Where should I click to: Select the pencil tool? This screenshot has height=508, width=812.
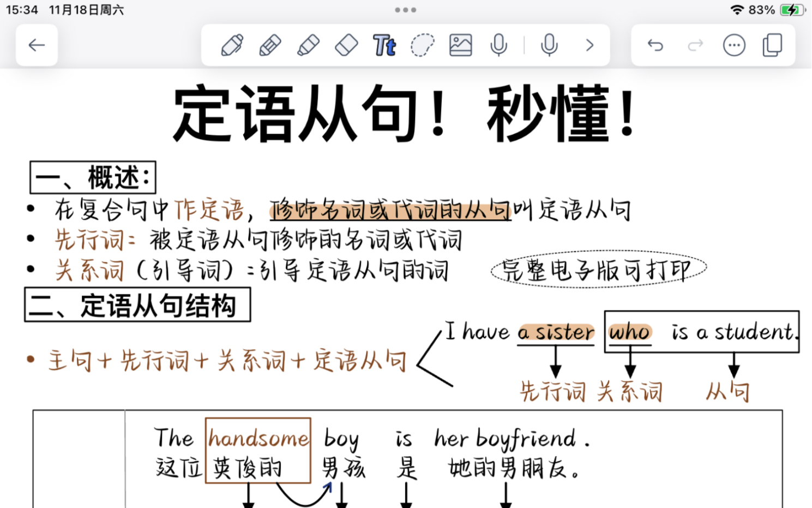tap(270, 46)
